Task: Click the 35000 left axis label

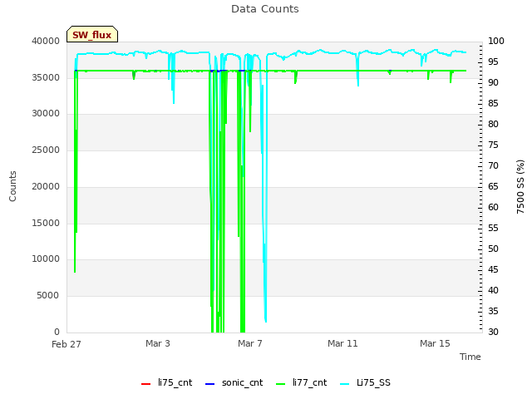Action: click(46, 77)
